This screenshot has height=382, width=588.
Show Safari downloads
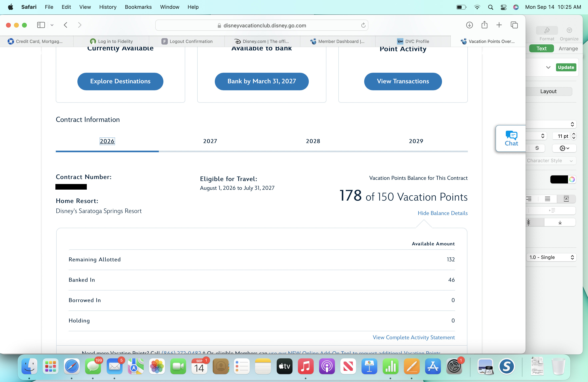point(469,25)
